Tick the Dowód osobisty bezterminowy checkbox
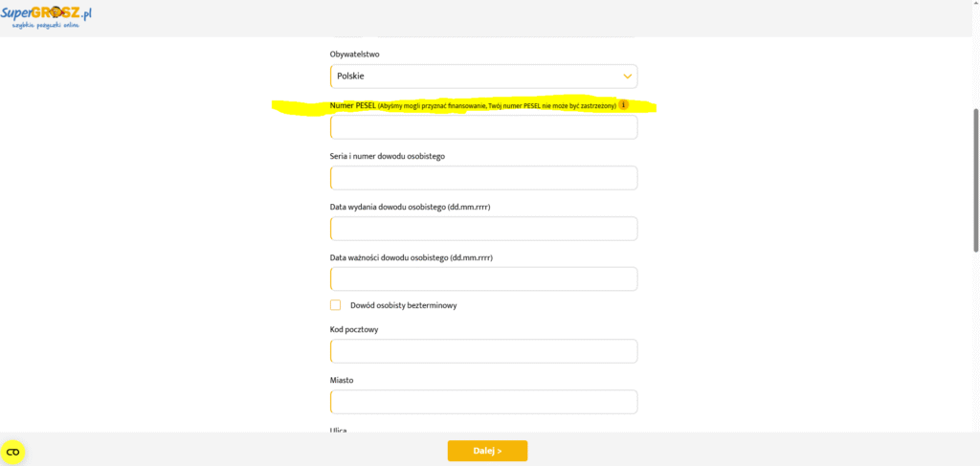980x466 pixels. coord(336,305)
